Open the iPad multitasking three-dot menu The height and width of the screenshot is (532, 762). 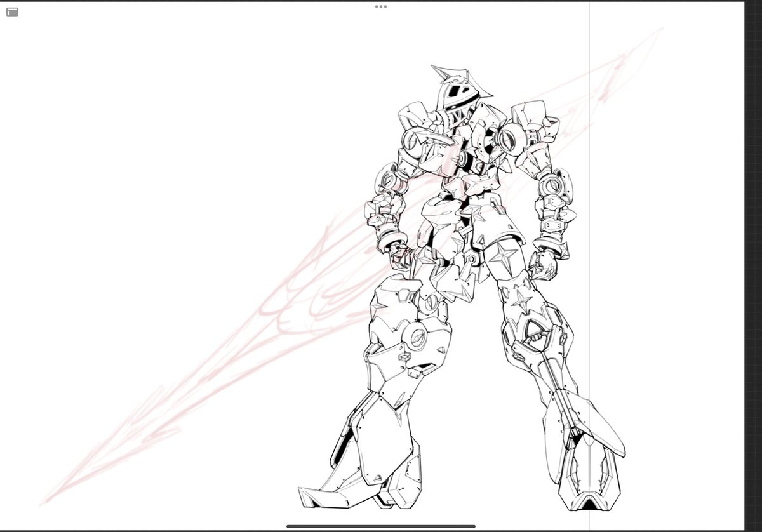pos(381,6)
